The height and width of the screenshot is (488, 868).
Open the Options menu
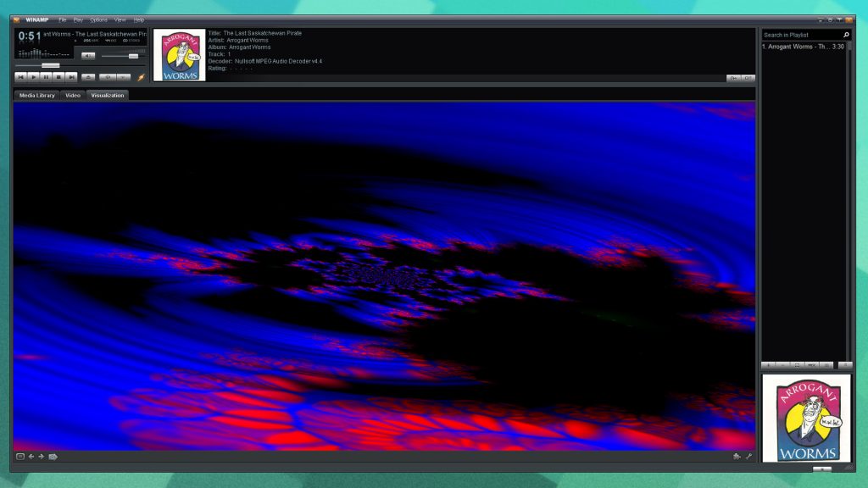pos(98,19)
